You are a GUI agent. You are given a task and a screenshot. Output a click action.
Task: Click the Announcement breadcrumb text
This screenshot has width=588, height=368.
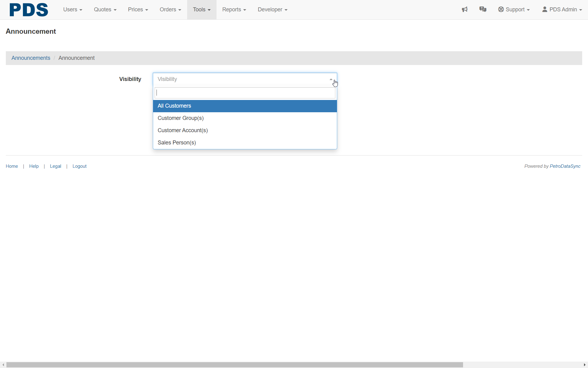click(x=76, y=58)
